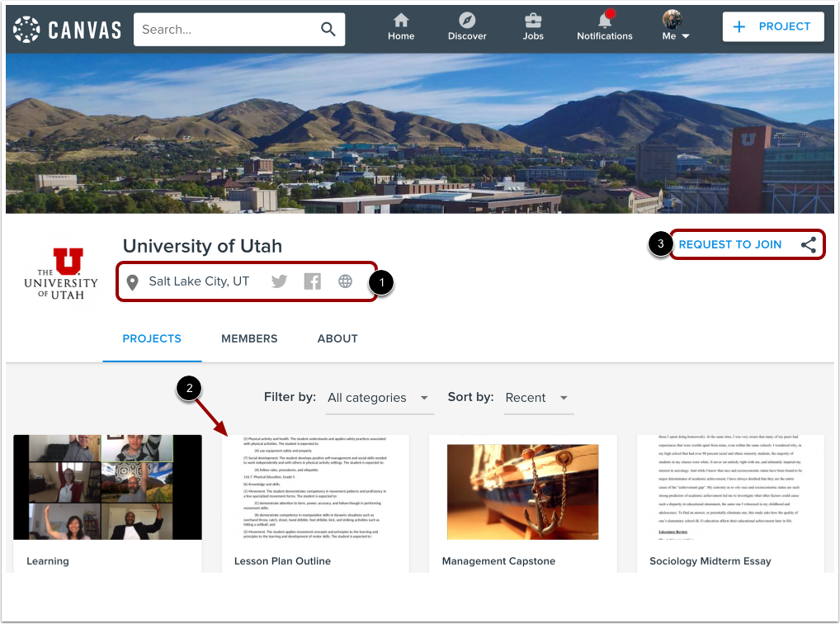Viewport: 840px width, 624px height.
Task: Click the Request to Join button
Action: [730, 244]
